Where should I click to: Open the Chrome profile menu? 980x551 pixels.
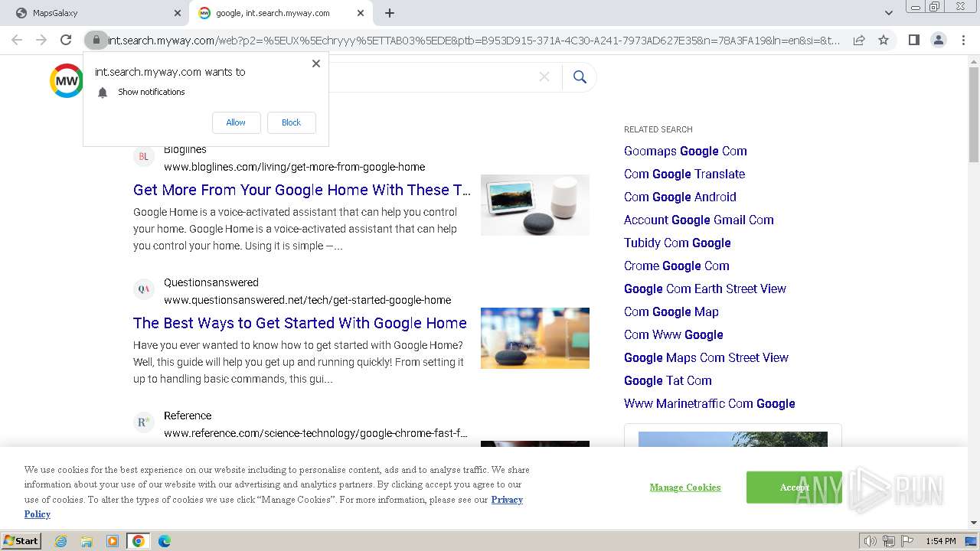938,40
